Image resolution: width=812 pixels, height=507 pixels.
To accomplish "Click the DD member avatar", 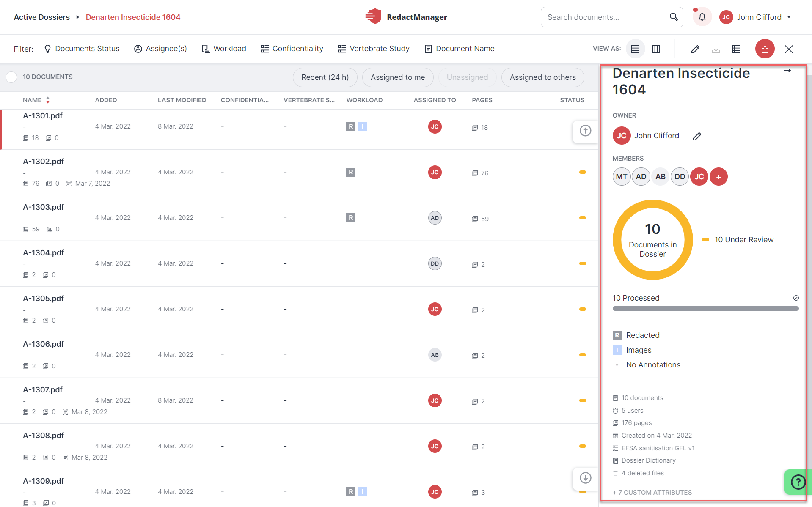I will (x=680, y=177).
